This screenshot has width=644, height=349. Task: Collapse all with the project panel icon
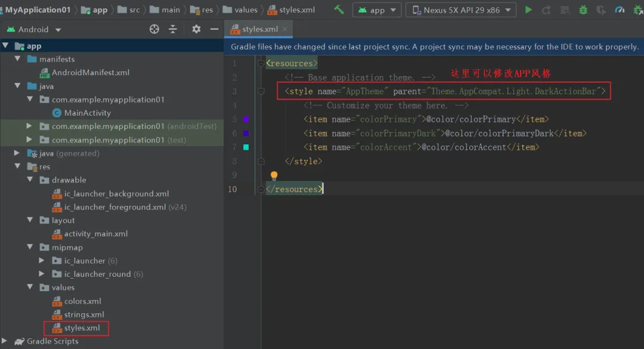[x=173, y=29]
